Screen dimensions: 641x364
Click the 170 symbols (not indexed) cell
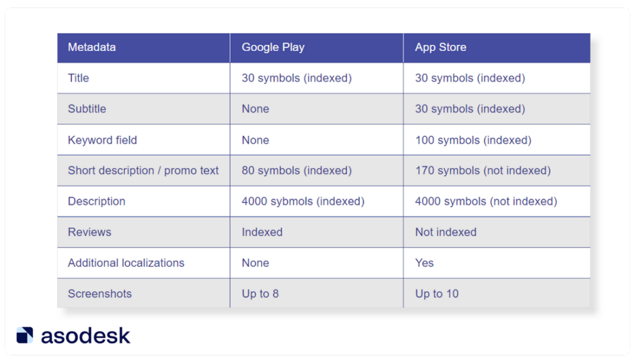click(x=483, y=170)
